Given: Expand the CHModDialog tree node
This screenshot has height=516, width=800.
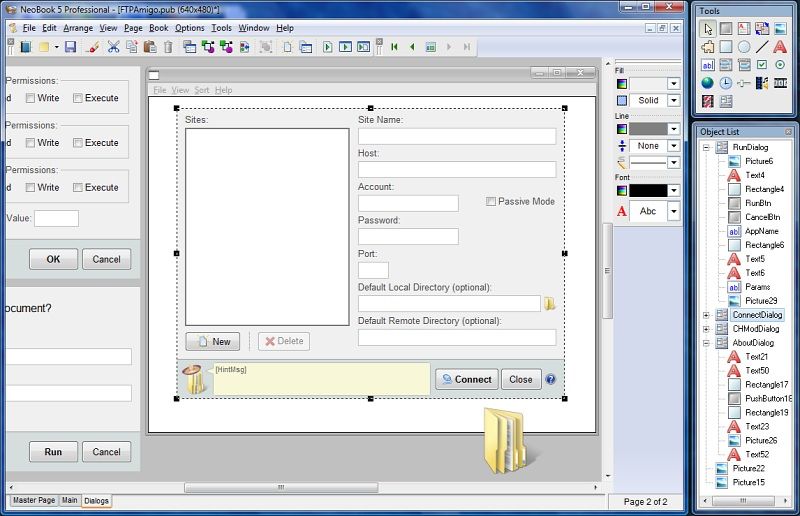Looking at the screenshot, I should click(706, 329).
